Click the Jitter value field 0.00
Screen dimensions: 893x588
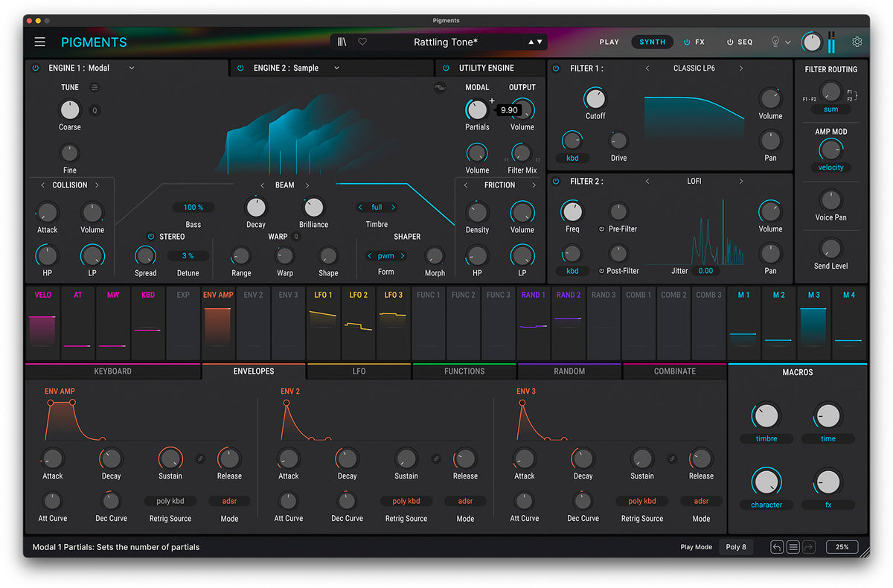[705, 272]
